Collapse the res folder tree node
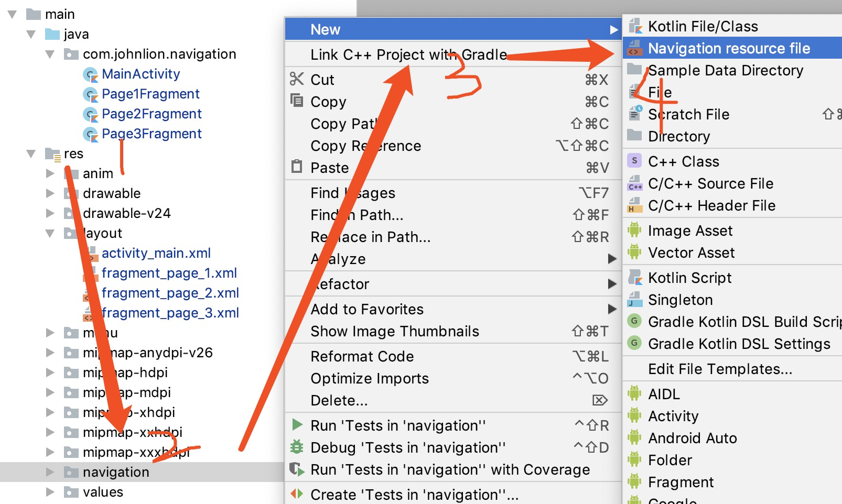 coord(31,154)
